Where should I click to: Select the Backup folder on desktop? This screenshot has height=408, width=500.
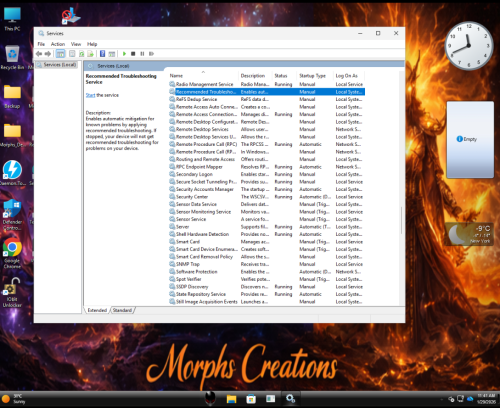click(12, 97)
